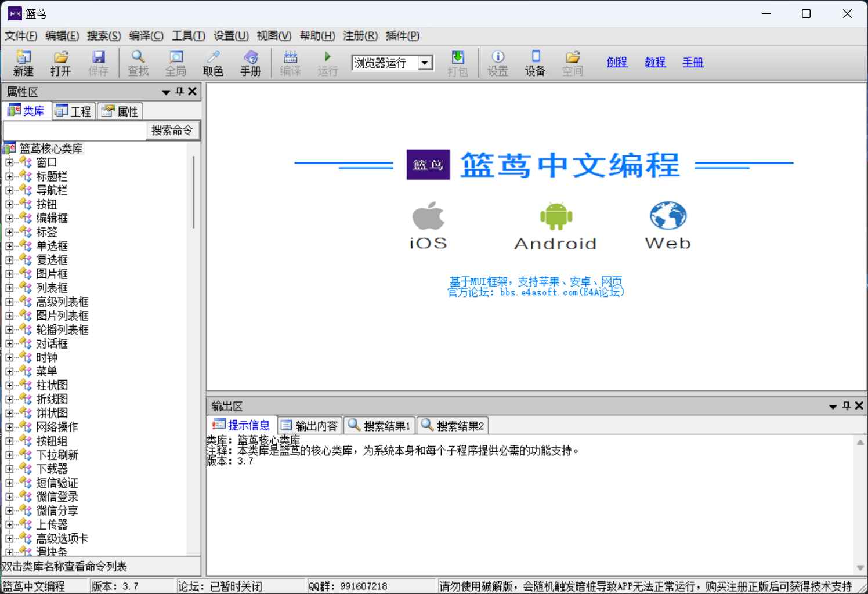Image resolution: width=868 pixels, height=594 pixels.
Task: Open the 浏览器运行 run mode dropdown
Action: 425,63
